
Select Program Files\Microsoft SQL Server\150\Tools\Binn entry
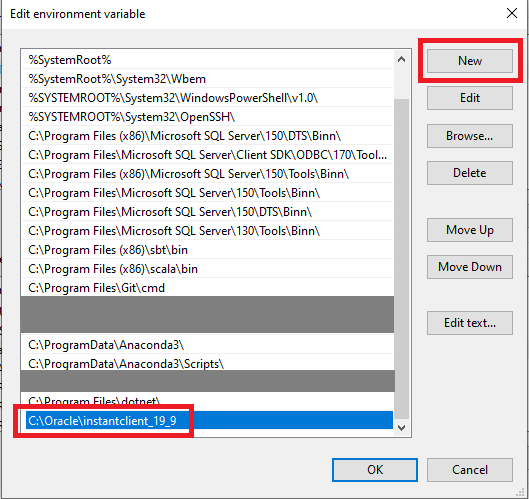pos(207,193)
